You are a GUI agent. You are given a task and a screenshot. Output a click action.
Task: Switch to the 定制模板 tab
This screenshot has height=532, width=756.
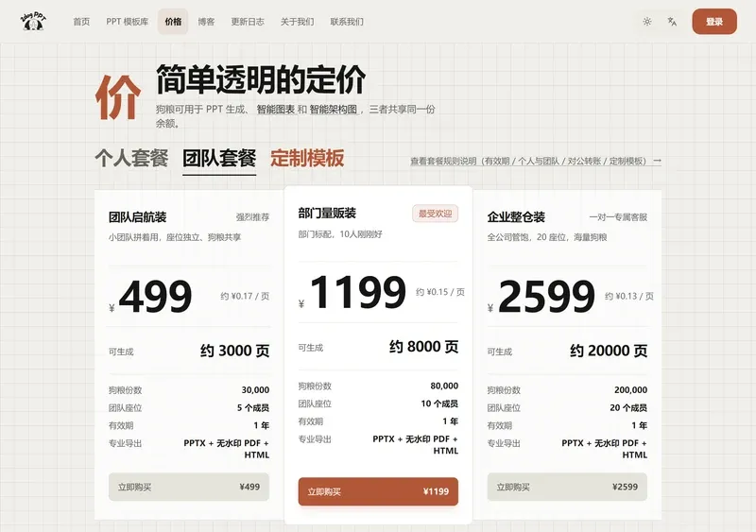tap(307, 158)
